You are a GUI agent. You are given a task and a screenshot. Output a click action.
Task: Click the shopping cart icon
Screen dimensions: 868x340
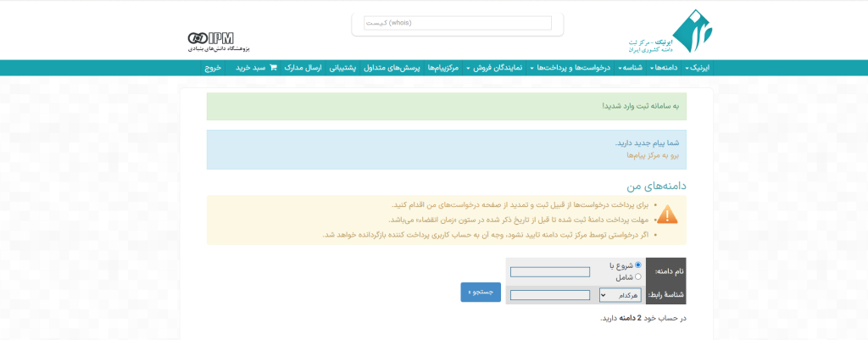point(273,68)
